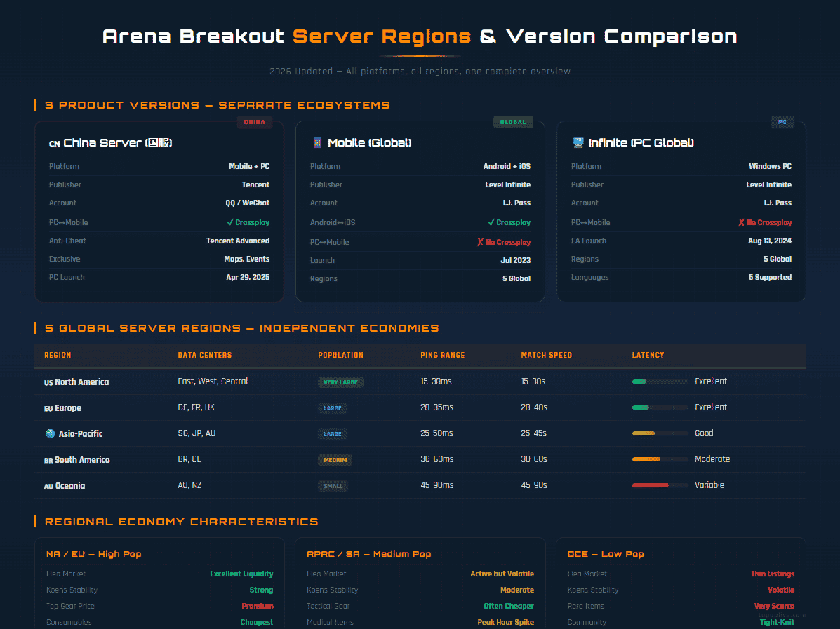Click the 'Variable' latency label for Oceania
Viewport: 840px width, 629px height.
(709, 485)
